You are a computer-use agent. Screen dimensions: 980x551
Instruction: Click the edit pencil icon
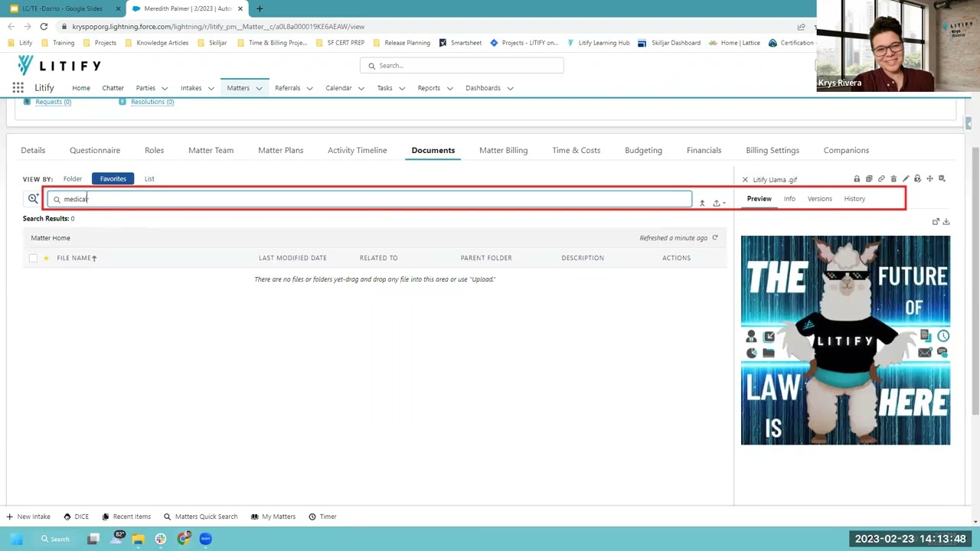[x=906, y=179]
